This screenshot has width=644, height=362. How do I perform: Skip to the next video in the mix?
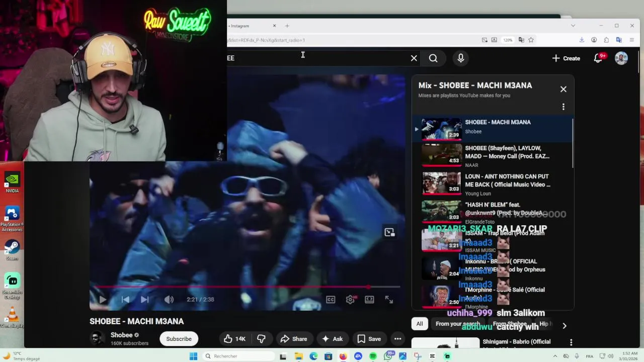pyautogui.click(x=144, y=300)
